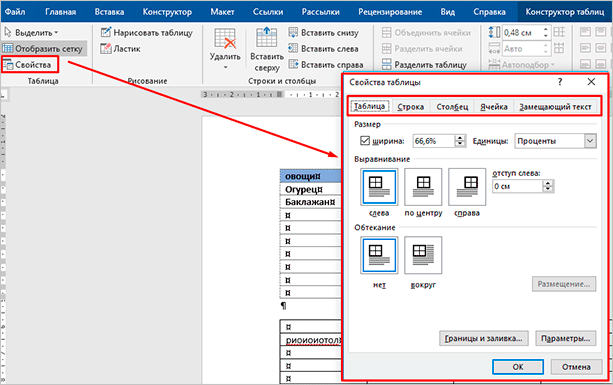613x385 pixels.
Task: Click Разделить таблицу
Action: click(x=424, y=64)
